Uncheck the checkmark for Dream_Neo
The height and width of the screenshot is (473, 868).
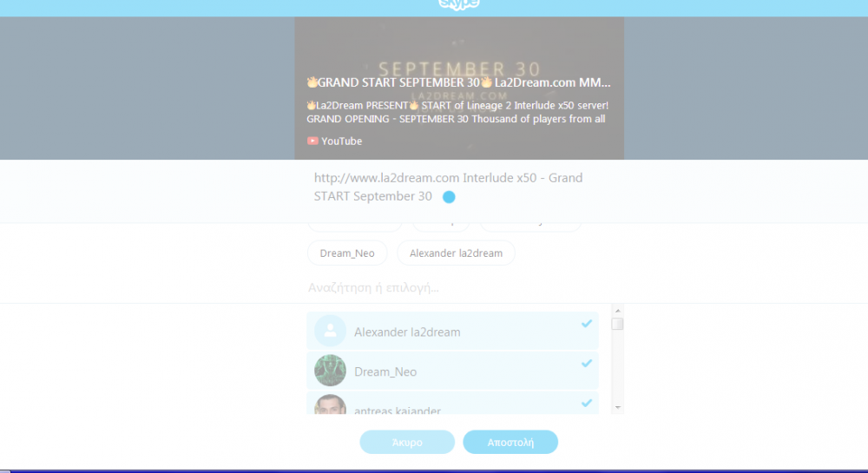point(587,363)
